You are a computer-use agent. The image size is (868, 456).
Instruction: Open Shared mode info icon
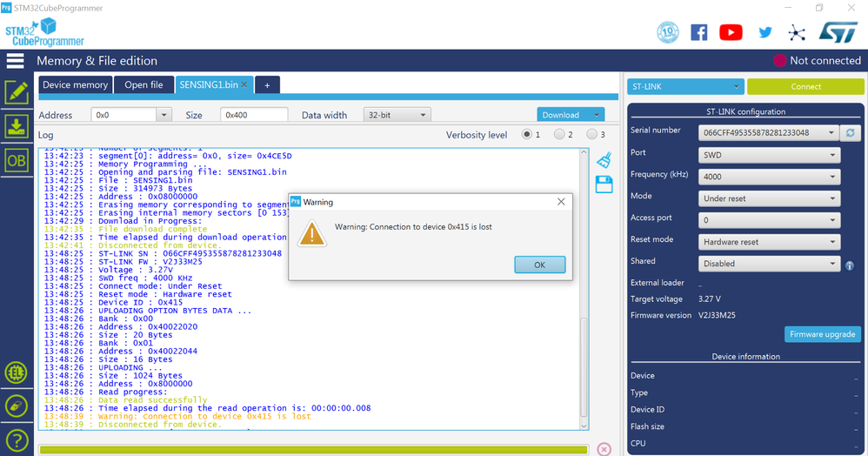[850, 266]
